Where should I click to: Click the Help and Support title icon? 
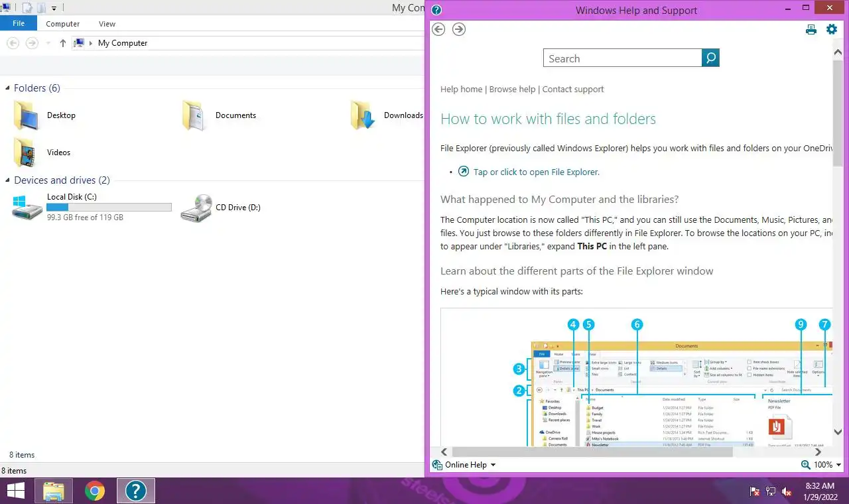click(436, 10)
